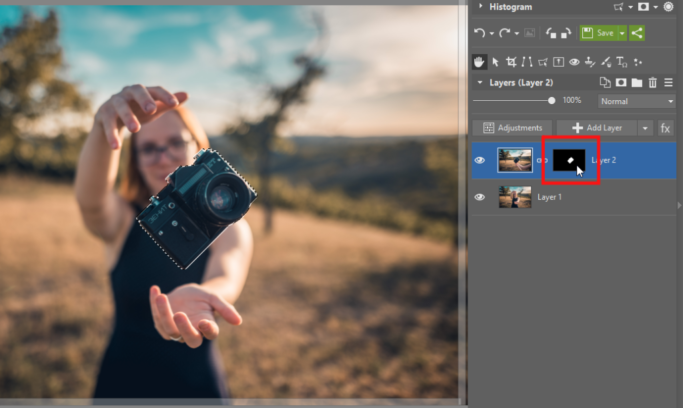Select the pointer Move tool
Image resolution: width=683 pixels, height=408 pixels.
coord(495,62)
